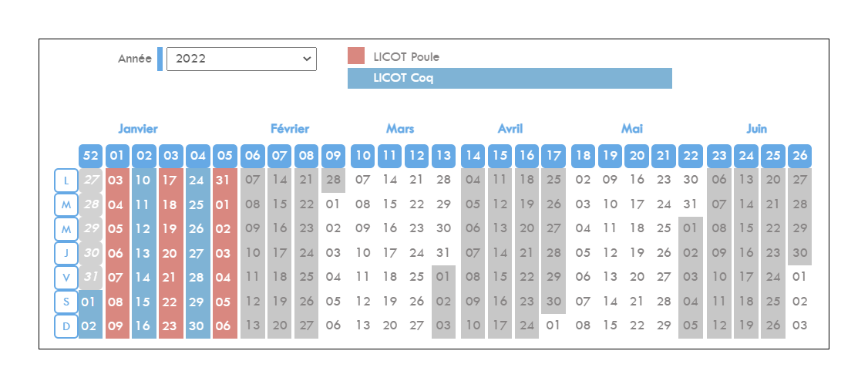Click the V (Vendredi) day label
Screen dimensions: 868x388
(66, 278)
